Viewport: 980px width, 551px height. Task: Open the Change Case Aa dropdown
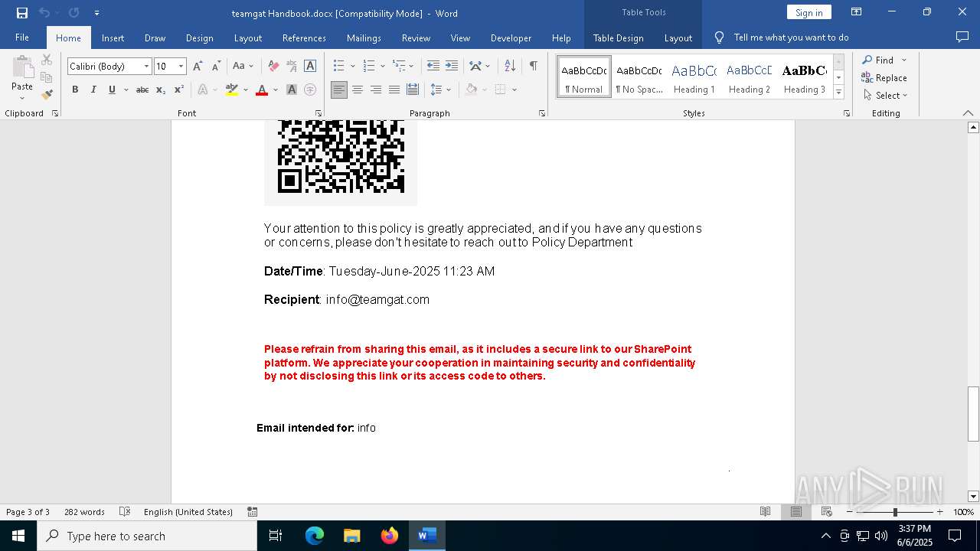tap(244, 67)
